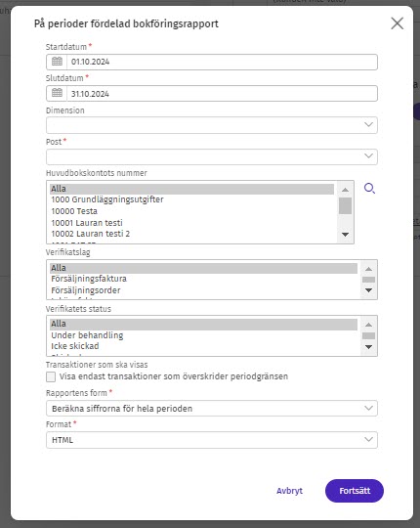
Task: Click Verifikatets status list scroll down arrow
Action: 368,347
